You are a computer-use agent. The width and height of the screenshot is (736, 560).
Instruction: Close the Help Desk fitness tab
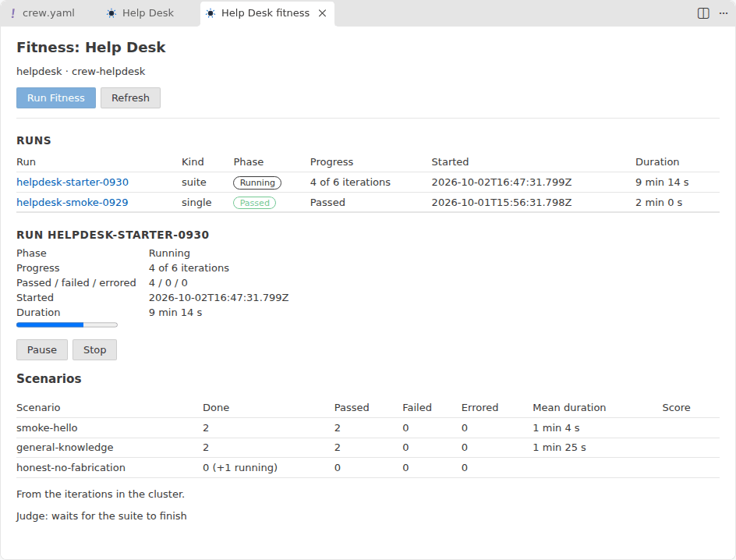[323, 13]
